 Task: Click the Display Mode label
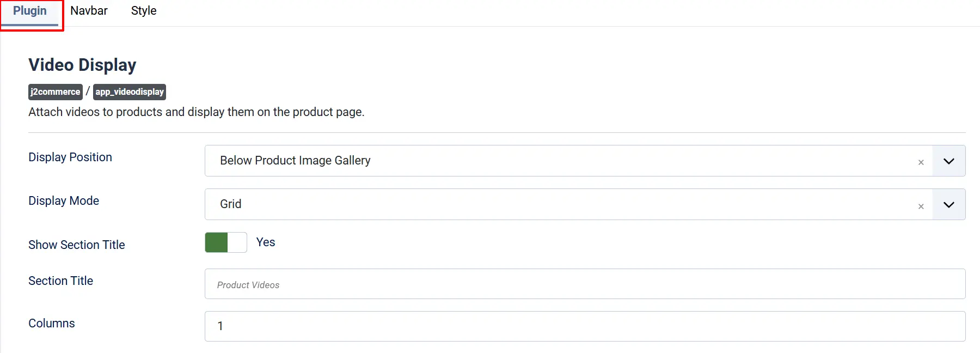[x=64, y=200]
